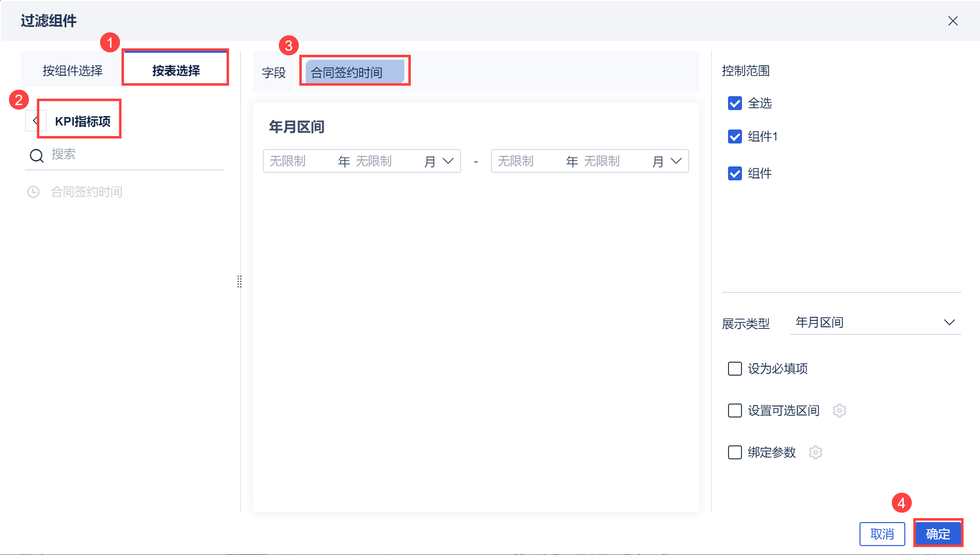Enable the 设为必填项 checkbox
Image resolution: width=980 pixels, height=555 pixels.
coord(735,369)
